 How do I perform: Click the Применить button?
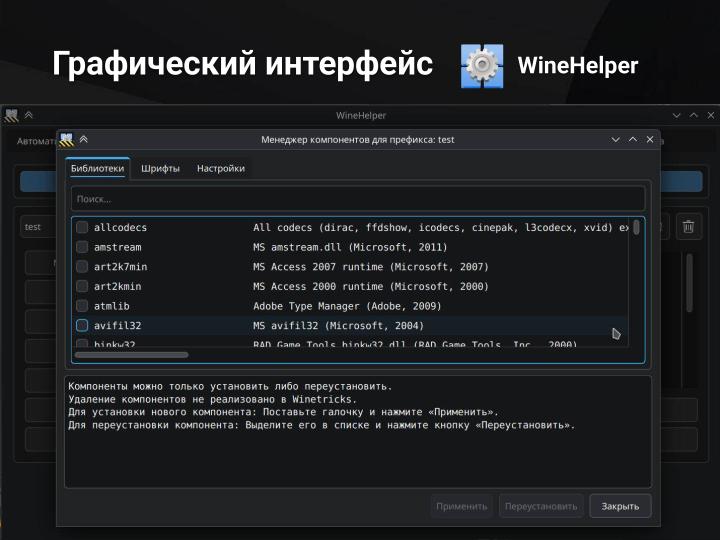point(461,506)
